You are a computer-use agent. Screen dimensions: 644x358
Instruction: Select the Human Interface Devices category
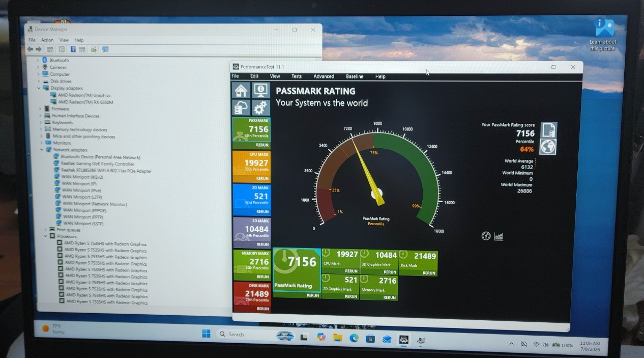72,116
